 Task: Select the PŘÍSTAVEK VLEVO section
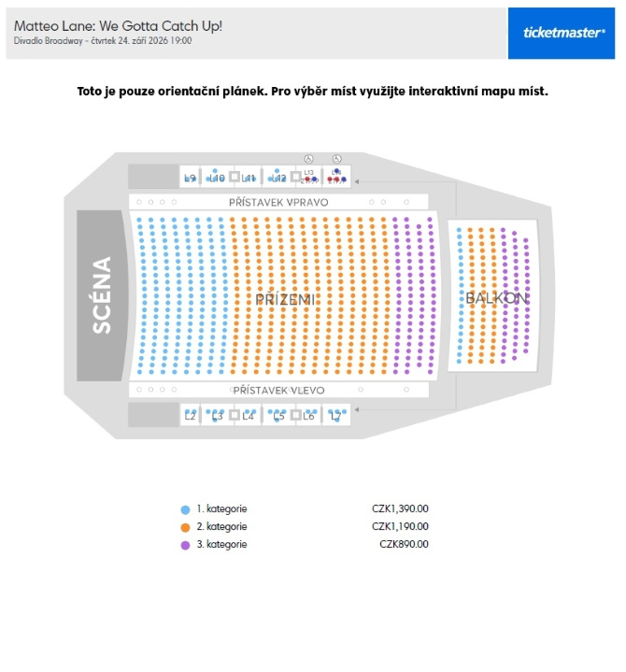(278, 390)
